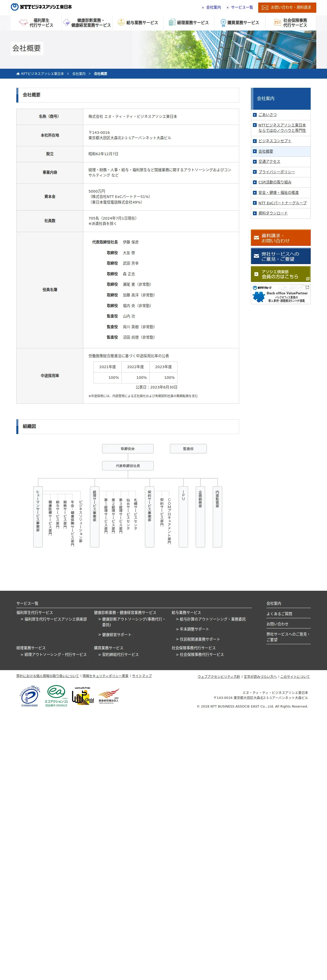Viewport: 327px width, 980px height.
Task: Click the arrow icon beside CSR活動の取り組み
Action: click(255, 182)
